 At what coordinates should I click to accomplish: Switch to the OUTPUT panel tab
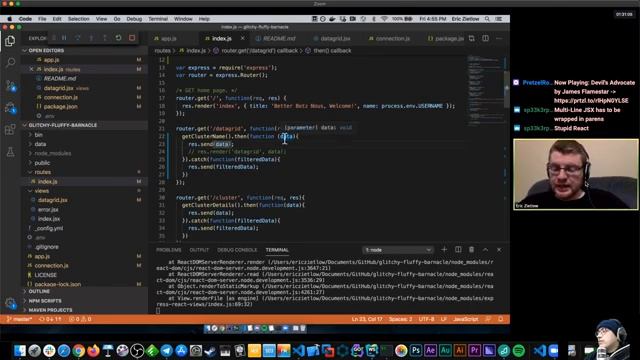(199, 250)
